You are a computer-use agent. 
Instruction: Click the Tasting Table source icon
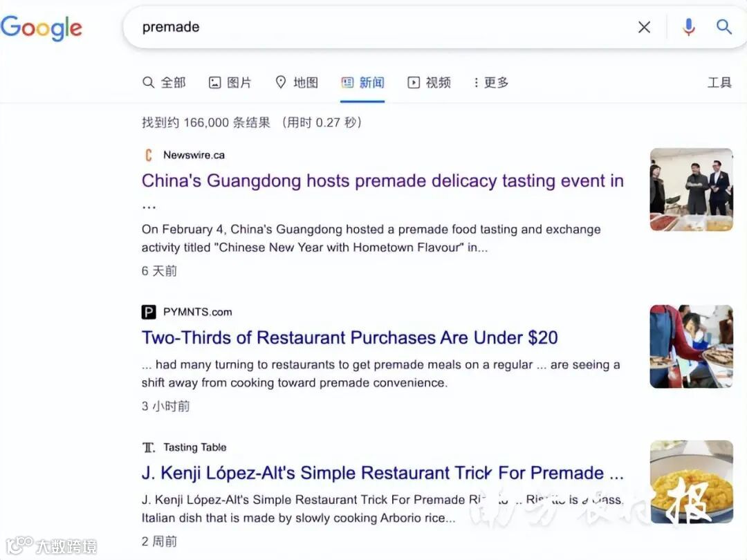click(x=149, y=447)
